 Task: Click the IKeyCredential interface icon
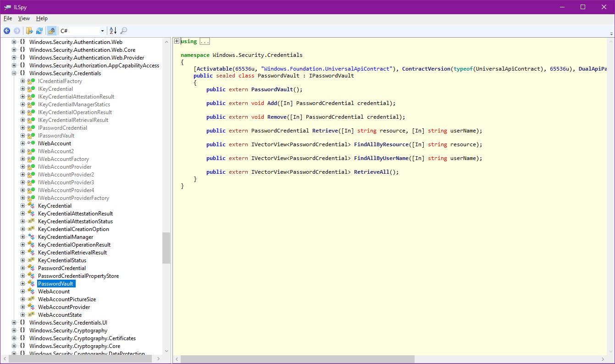coord(31,89)
